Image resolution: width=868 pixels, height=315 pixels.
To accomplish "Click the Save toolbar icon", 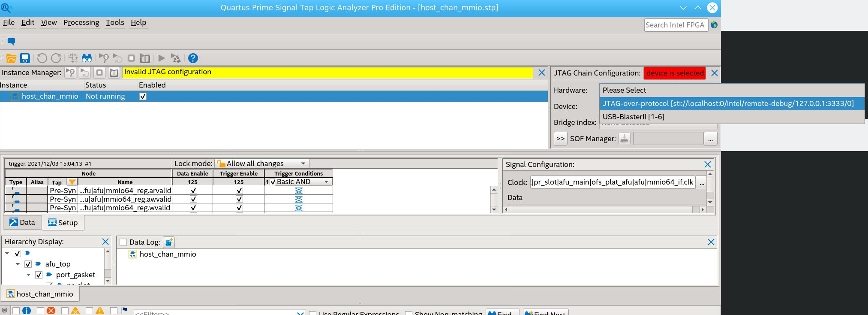I will (x=25, y=58).
